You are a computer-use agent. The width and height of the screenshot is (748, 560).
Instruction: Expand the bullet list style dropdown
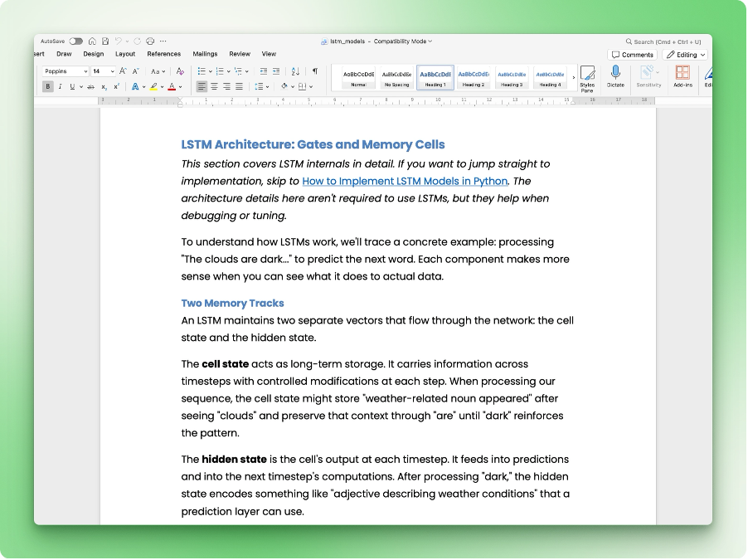(x=210, y=71)
